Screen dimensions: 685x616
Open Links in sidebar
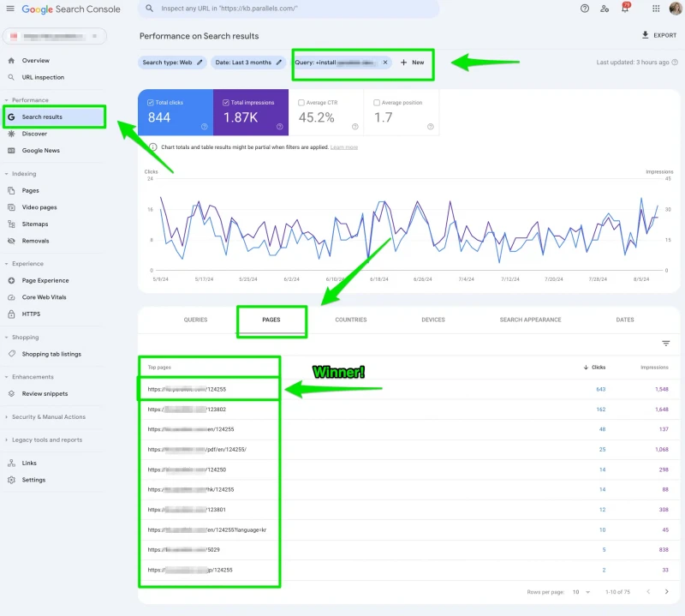click(x=29, y=463)
